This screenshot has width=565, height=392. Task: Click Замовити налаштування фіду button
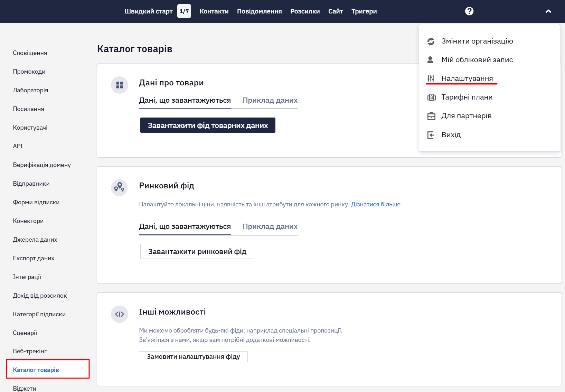(x=193, y=357)
